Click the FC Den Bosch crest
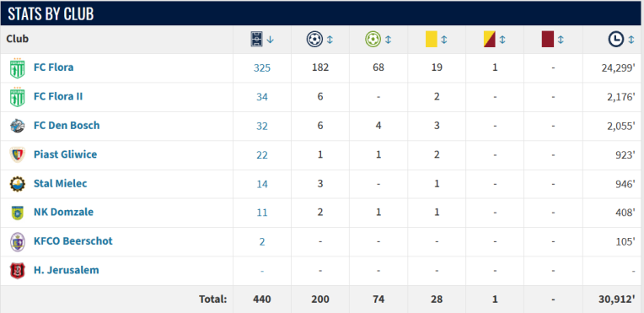Image resolution: width=644 pixels, height=313 pixels. [x=17, y=126]
